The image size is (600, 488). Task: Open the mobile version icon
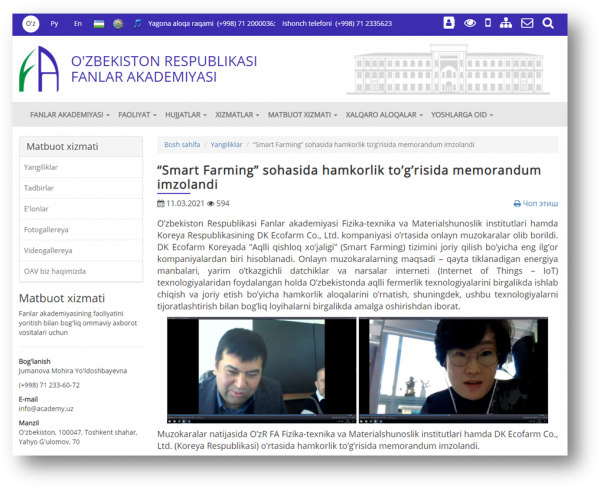click(x=488, y=23)
